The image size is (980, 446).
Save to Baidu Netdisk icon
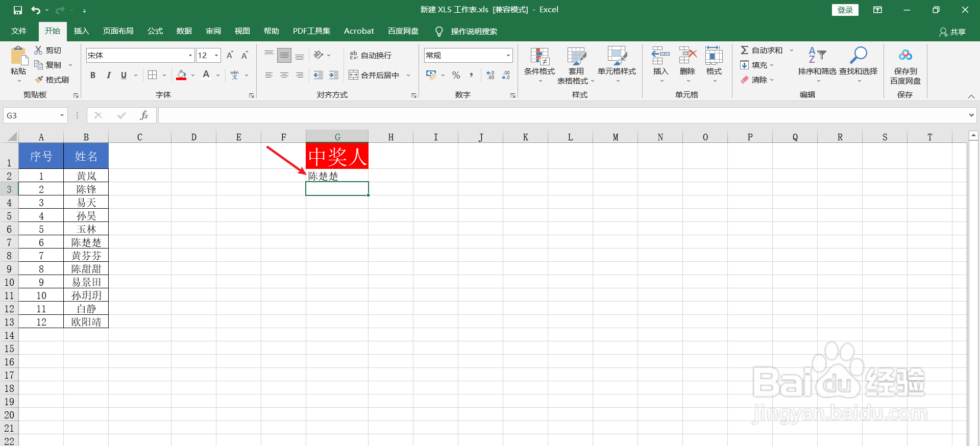point(905,55)
